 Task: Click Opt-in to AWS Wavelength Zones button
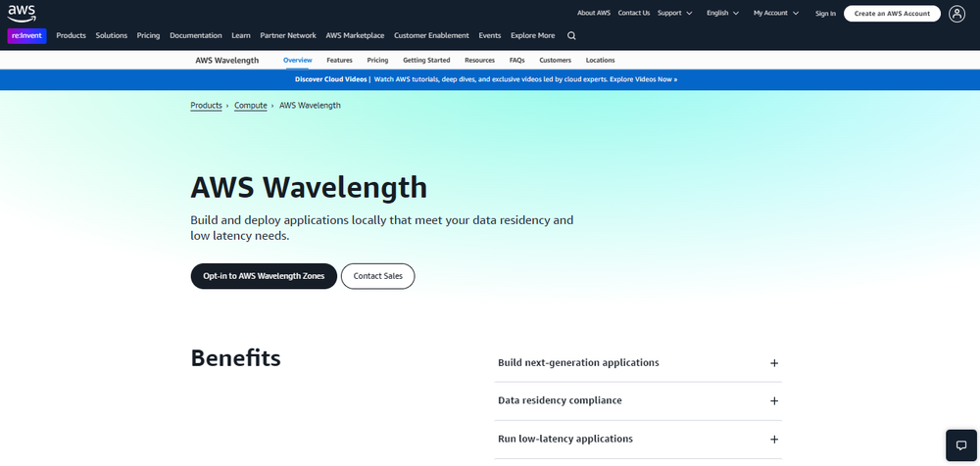tap(264, 276)
